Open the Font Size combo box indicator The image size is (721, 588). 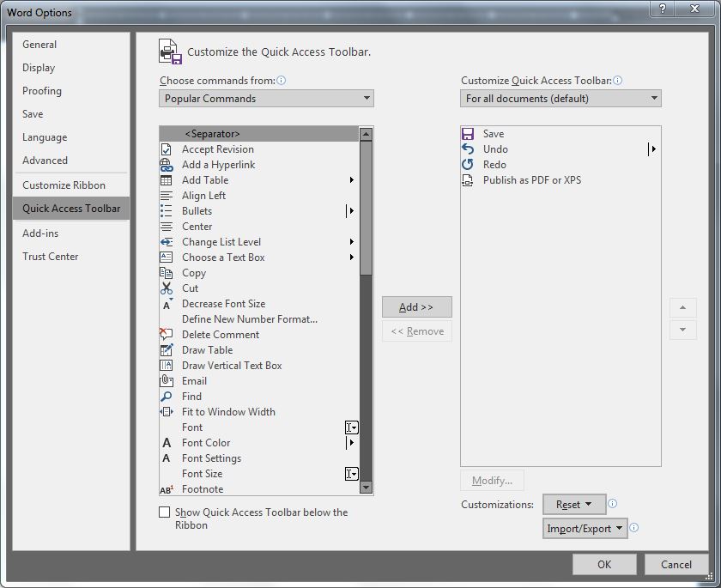[352, 474]
